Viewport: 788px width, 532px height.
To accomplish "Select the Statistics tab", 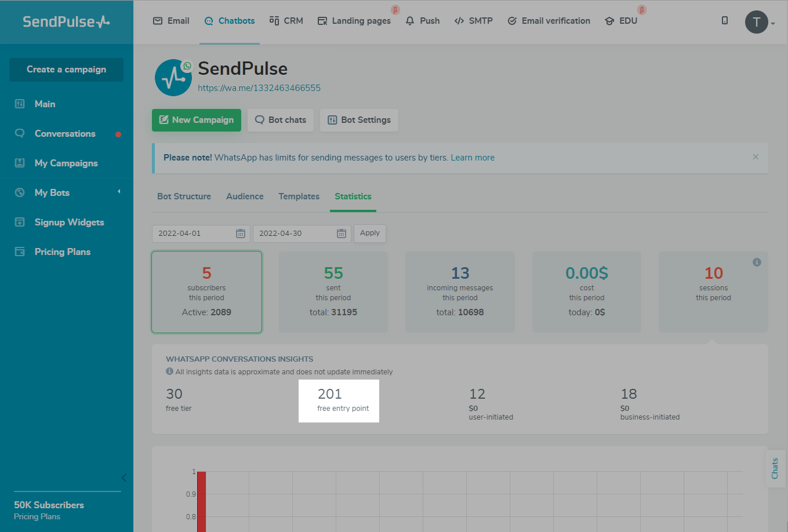I will [x=353, y=196].
